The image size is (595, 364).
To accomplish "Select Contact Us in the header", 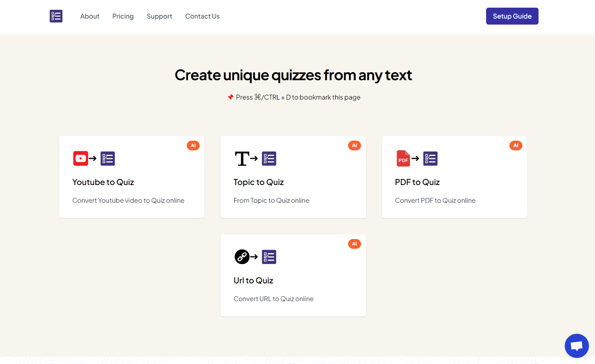I will click(x=203, y=16).
